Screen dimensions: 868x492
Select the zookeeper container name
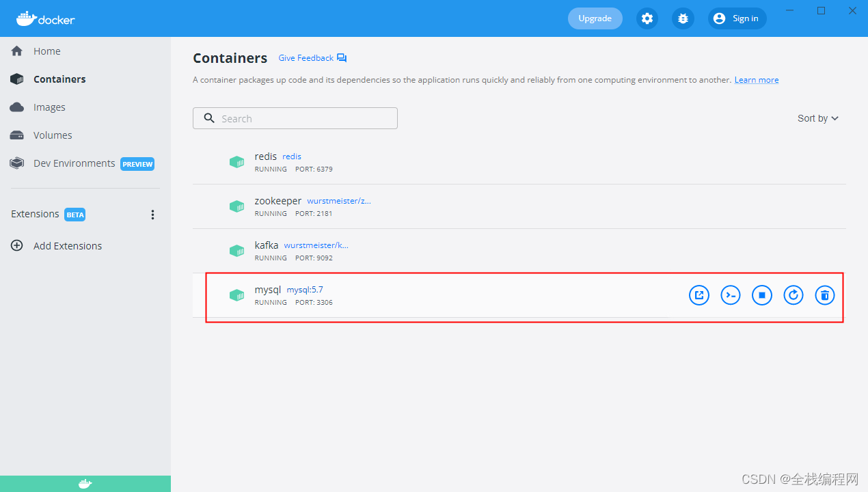coord(278,201)
